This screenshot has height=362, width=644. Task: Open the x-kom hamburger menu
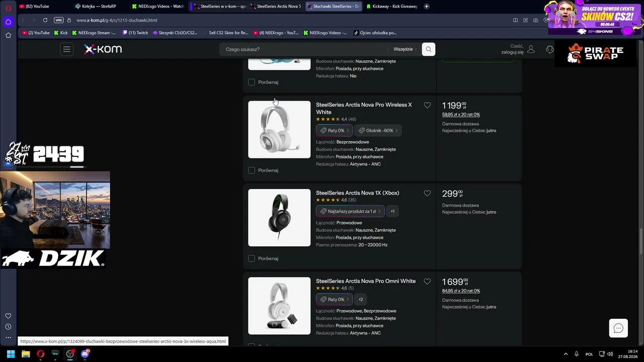click(66, 49)
